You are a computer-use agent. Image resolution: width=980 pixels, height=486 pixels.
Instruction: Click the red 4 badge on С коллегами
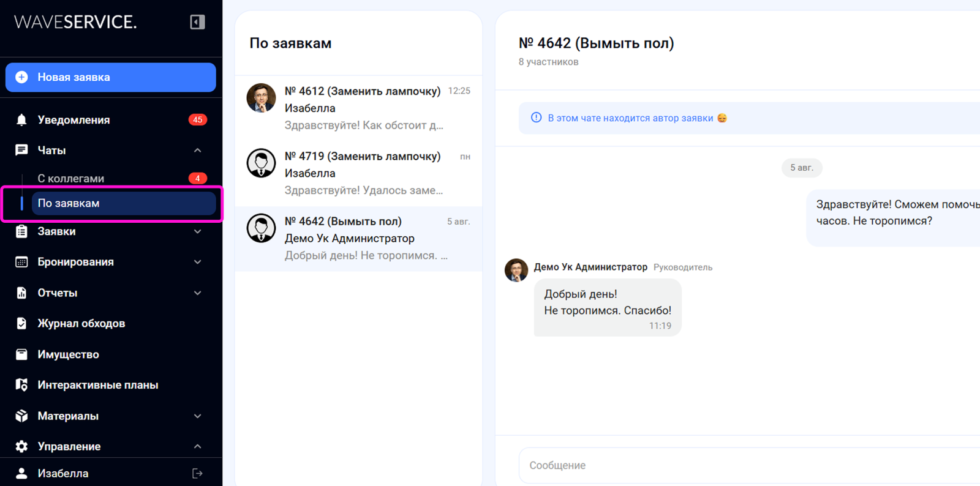tap(197, 178)
